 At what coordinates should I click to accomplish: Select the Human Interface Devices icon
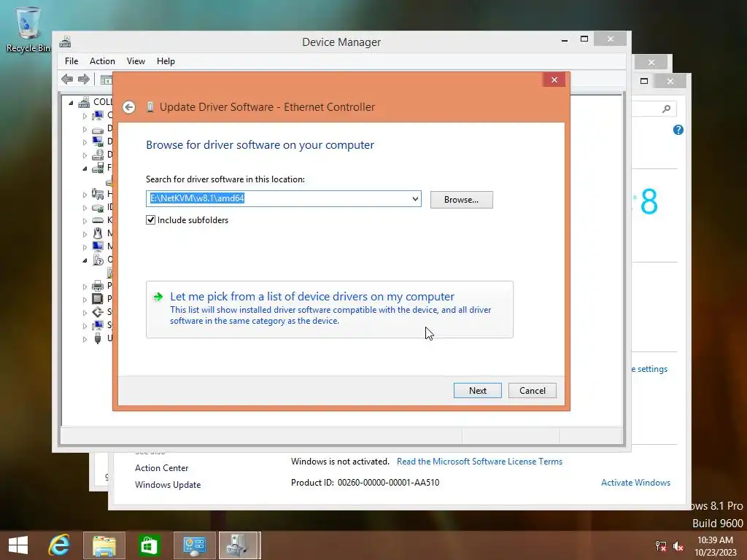click(x=98, y=194)
